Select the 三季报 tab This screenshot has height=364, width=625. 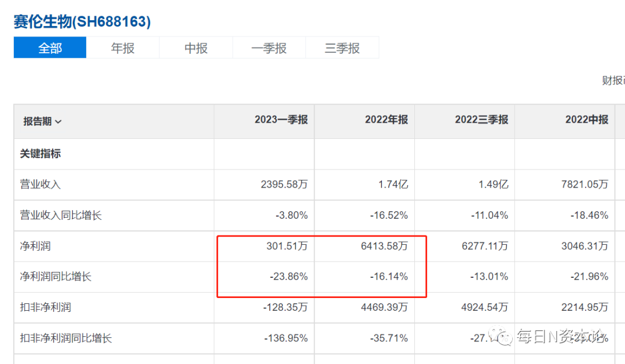click(343, 48)
